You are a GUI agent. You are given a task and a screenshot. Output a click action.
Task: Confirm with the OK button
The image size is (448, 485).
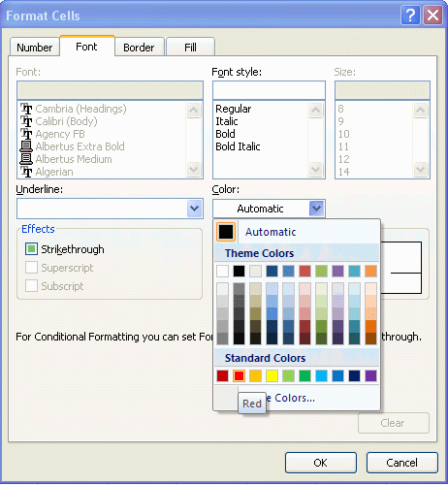click(321, 463)
